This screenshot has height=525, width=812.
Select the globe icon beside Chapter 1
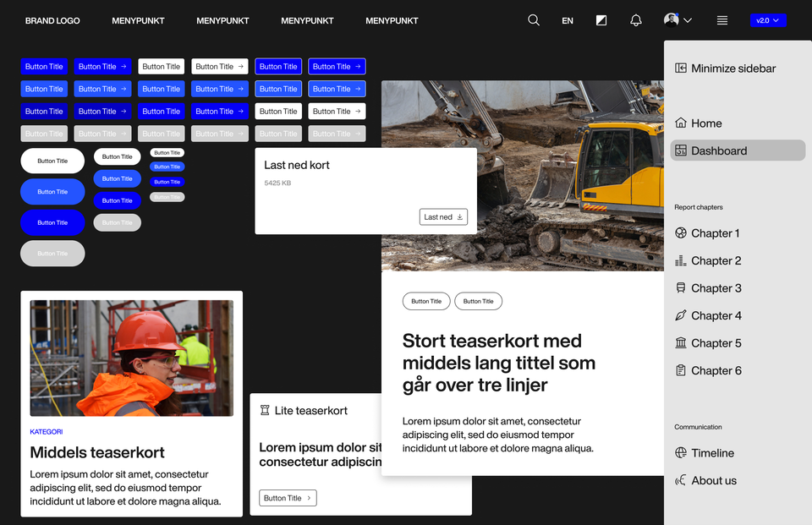[680, 232]
